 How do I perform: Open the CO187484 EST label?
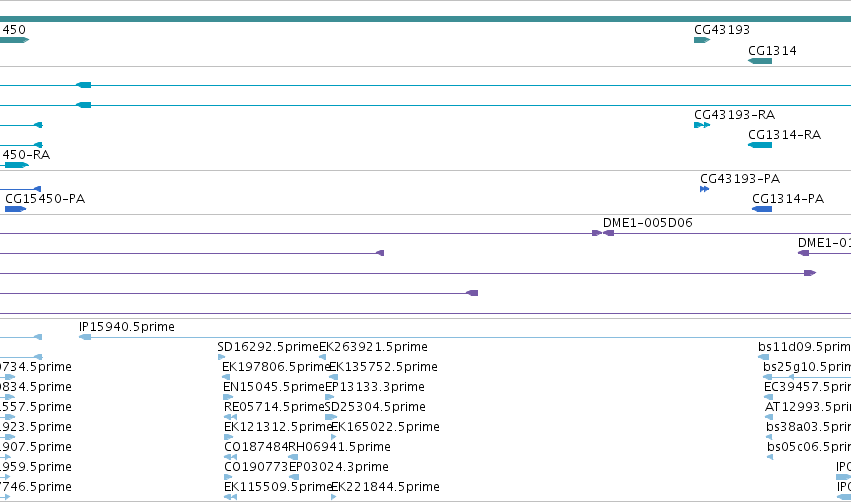click(256, 448)
